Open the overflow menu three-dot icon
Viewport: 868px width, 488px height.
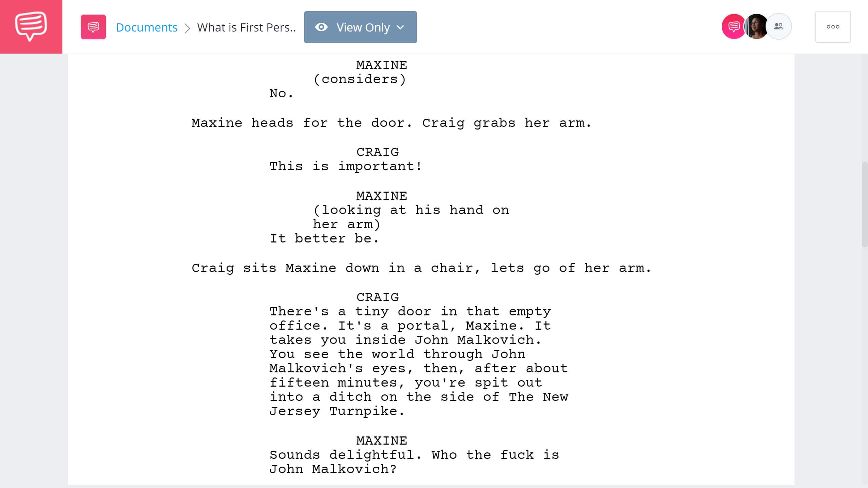point(833,27)
